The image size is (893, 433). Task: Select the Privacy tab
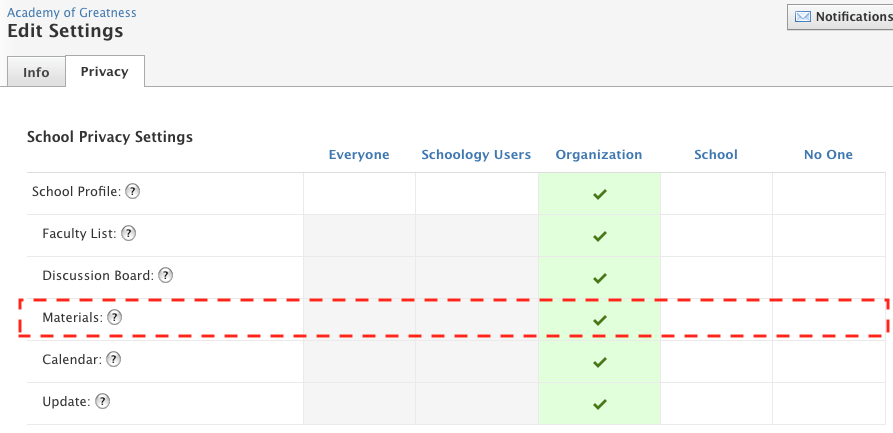[x=105, y=72]
